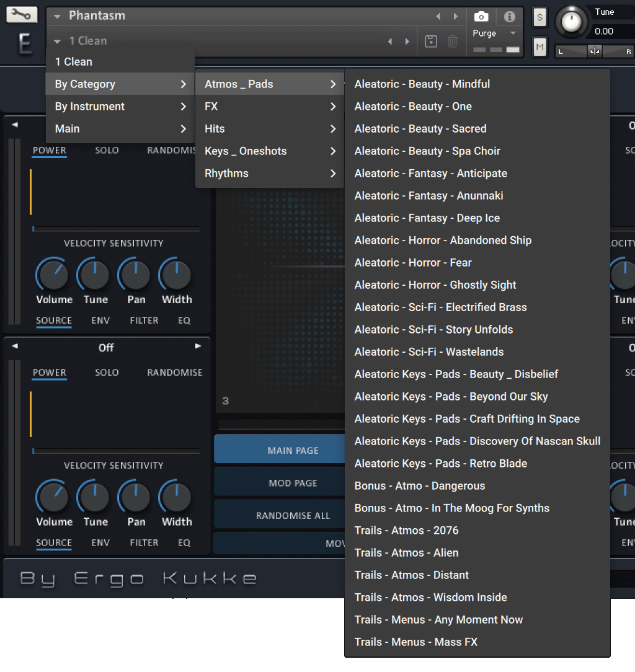Toggle POWER on the upper layer

pyautogui.click(x=50, y=151)
